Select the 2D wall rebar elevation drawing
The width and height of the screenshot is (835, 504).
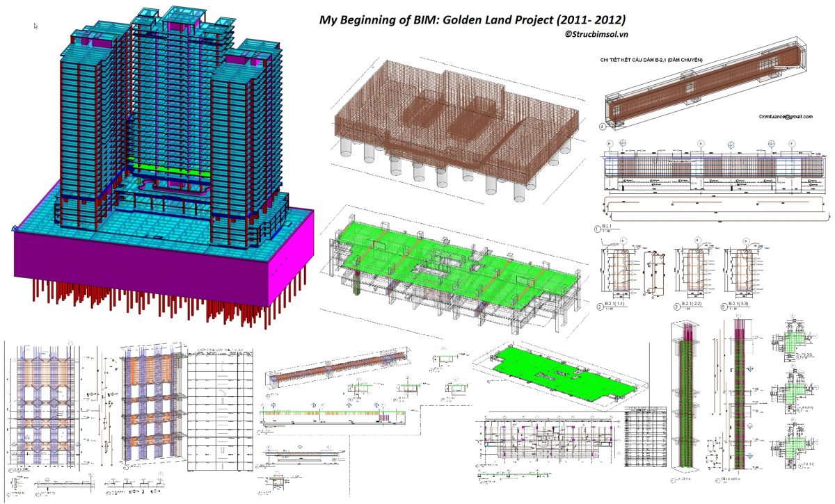pyautogui.click(x=47, y=407)
